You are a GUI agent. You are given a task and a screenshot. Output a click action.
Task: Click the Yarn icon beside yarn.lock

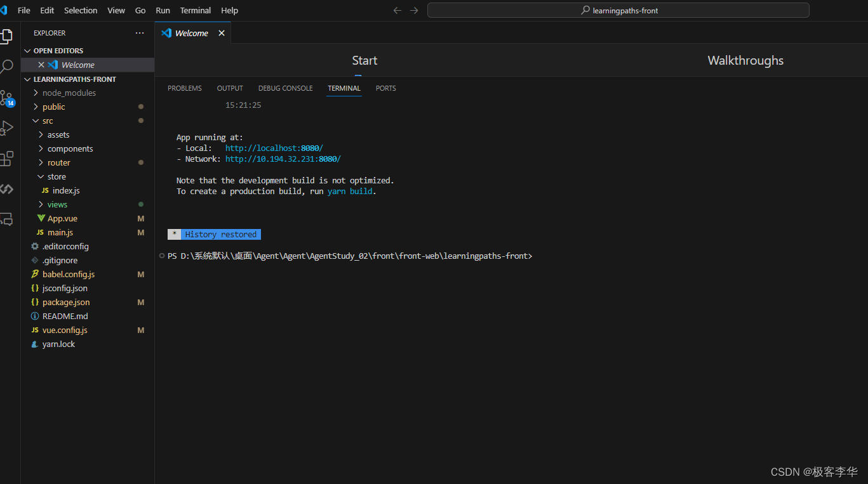35,344
